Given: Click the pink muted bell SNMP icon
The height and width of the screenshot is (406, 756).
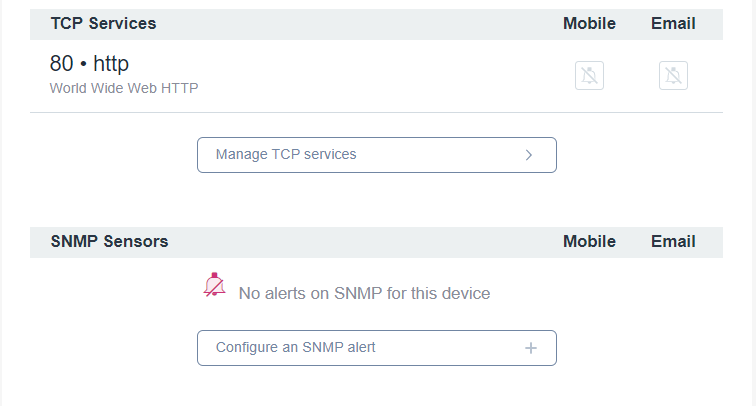Looking at the screenshot, I should click(x=214, y=285).
